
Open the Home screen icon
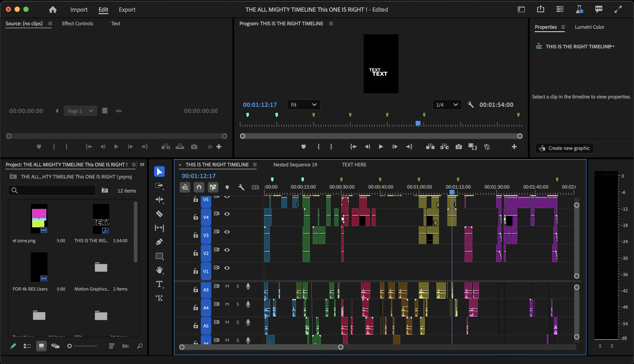(53, 9)
